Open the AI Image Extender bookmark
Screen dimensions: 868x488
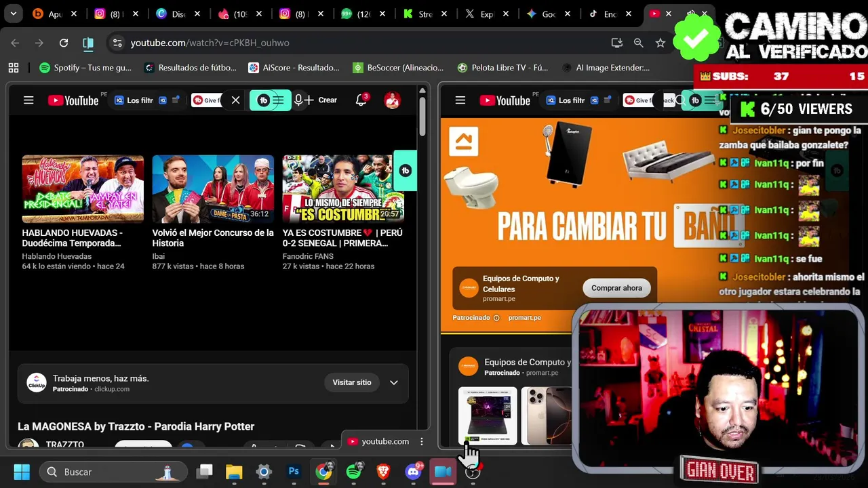(x=606, y=68)
